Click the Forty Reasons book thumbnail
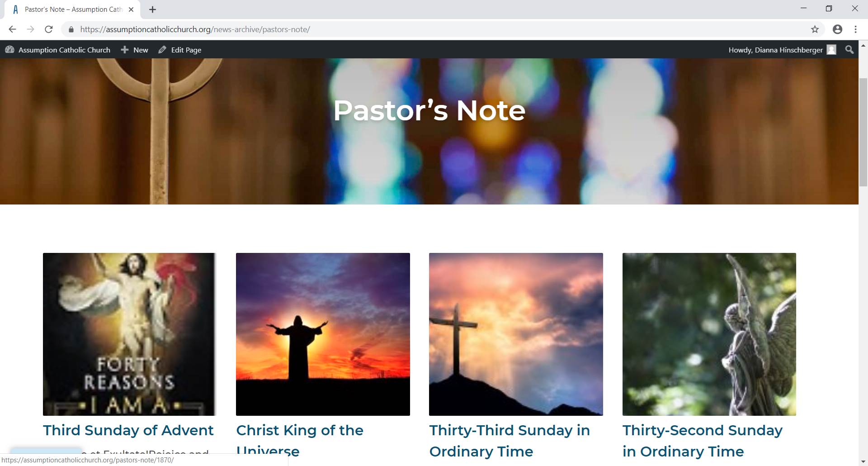 pos(129,334)
